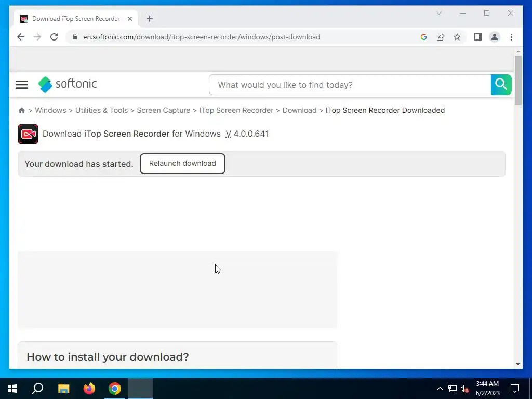Open the Chrome side panel
The width and height of the screenshot is (532, 399).
478,37
